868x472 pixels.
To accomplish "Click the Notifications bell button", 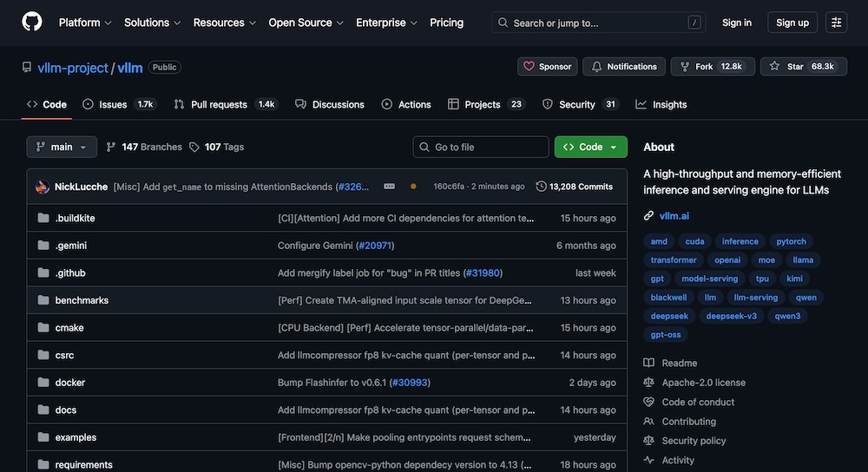I will click(624, 67).
